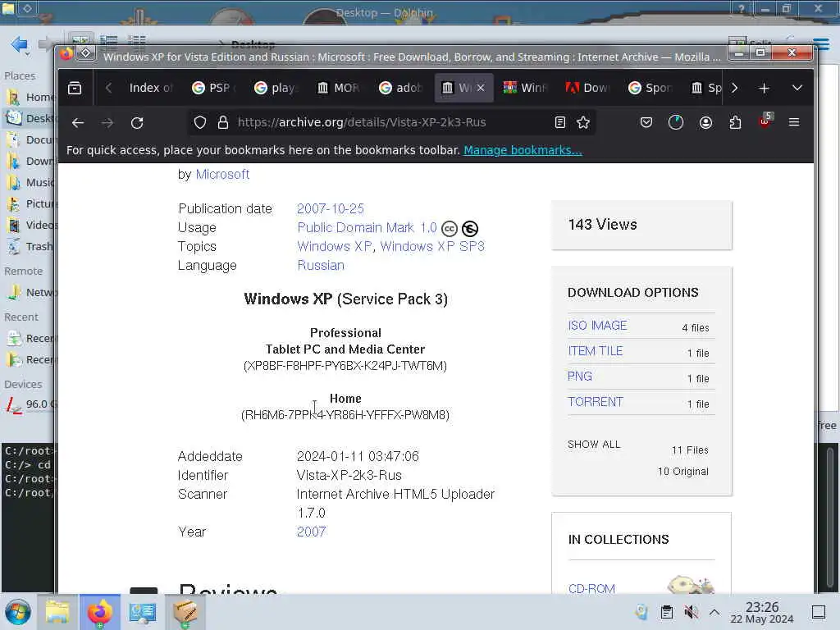Switch to the MOR archive tab
The width and height of the screenshot is (840, 630).
(337, 88)
